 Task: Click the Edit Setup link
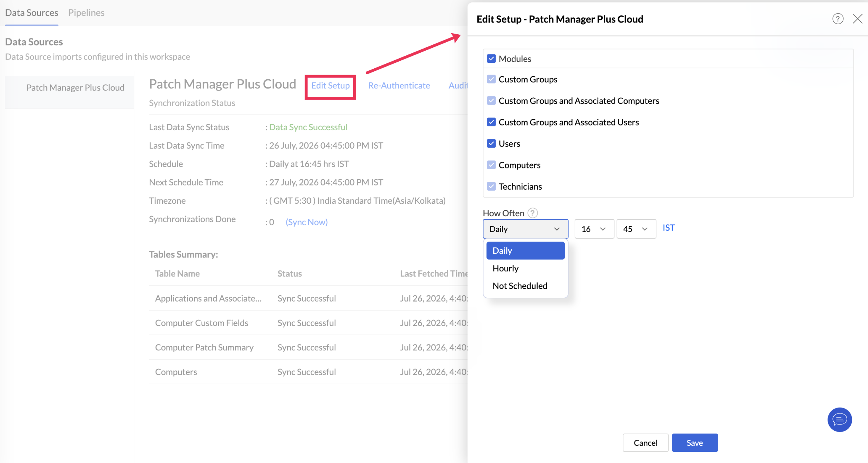tap(330, 86)
